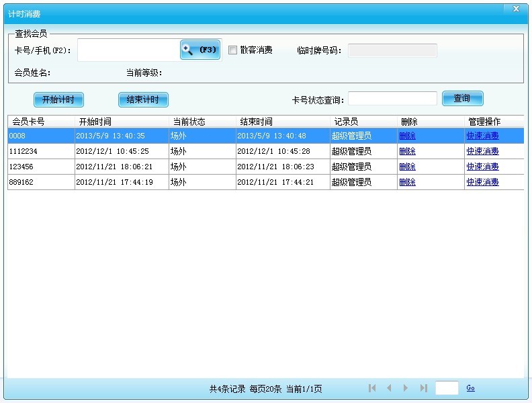Open 快速消费 for card 1112234
532x403 pixels.
(482, 151)
